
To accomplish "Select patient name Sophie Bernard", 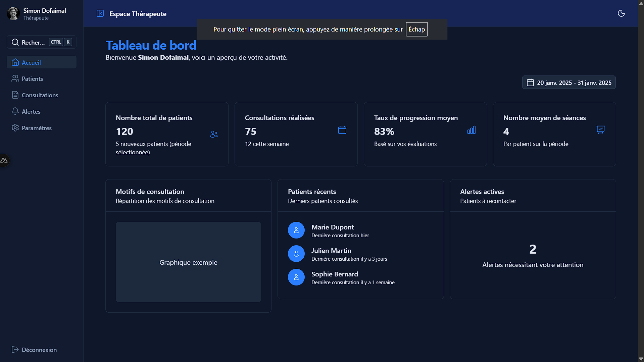I will tap(335, 274).
